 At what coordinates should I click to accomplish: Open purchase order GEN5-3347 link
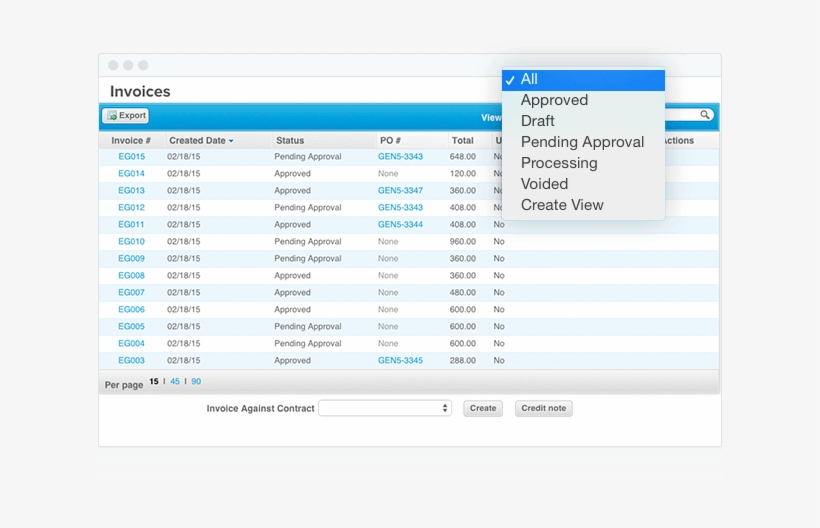pos(400,191)
